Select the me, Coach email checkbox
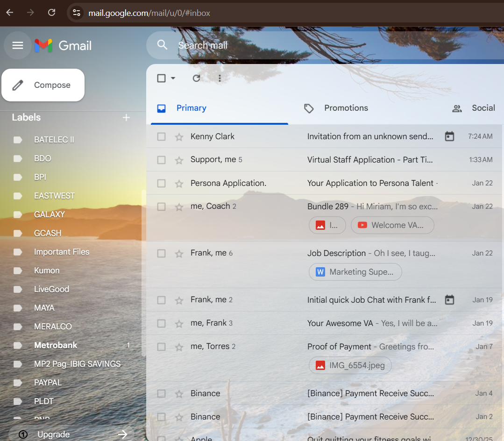504x441 pixels. click(161, 206)
